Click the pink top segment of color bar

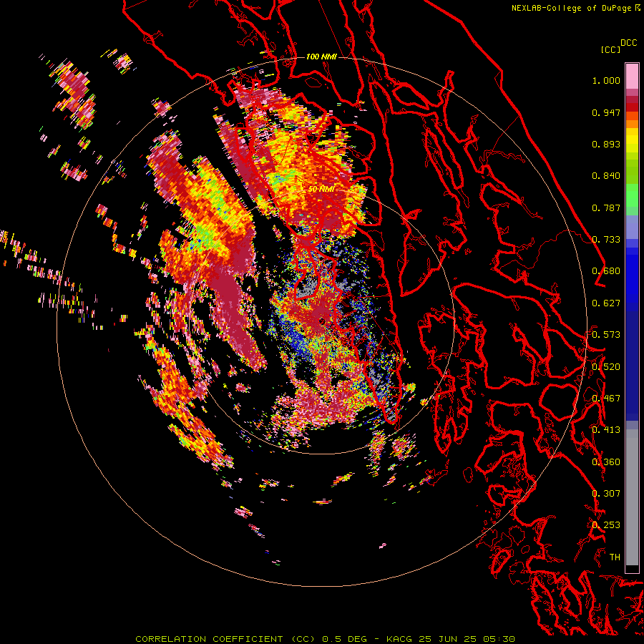(632, 76)
